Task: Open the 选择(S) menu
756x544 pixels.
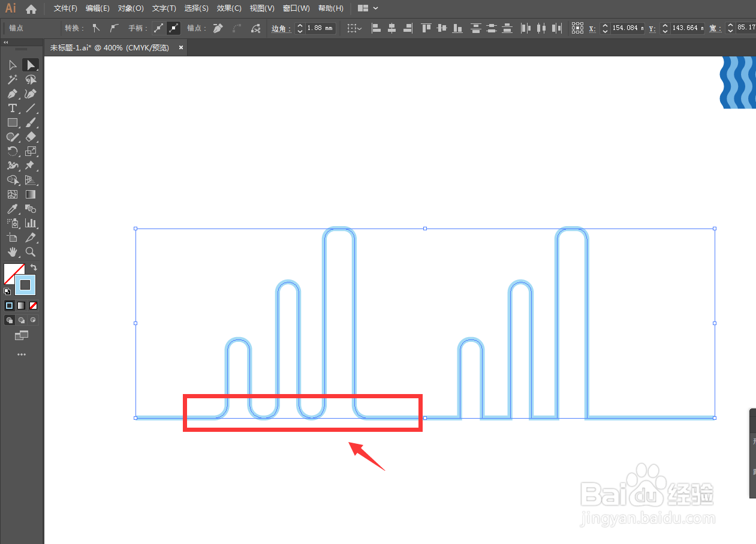Action: coord(197,8)
